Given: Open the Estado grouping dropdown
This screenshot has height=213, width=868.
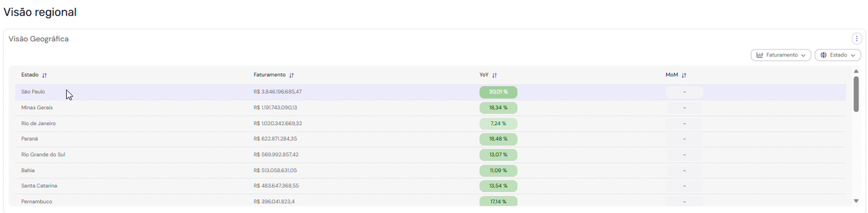Looking at the screenshot, I should tap(838, 55).
